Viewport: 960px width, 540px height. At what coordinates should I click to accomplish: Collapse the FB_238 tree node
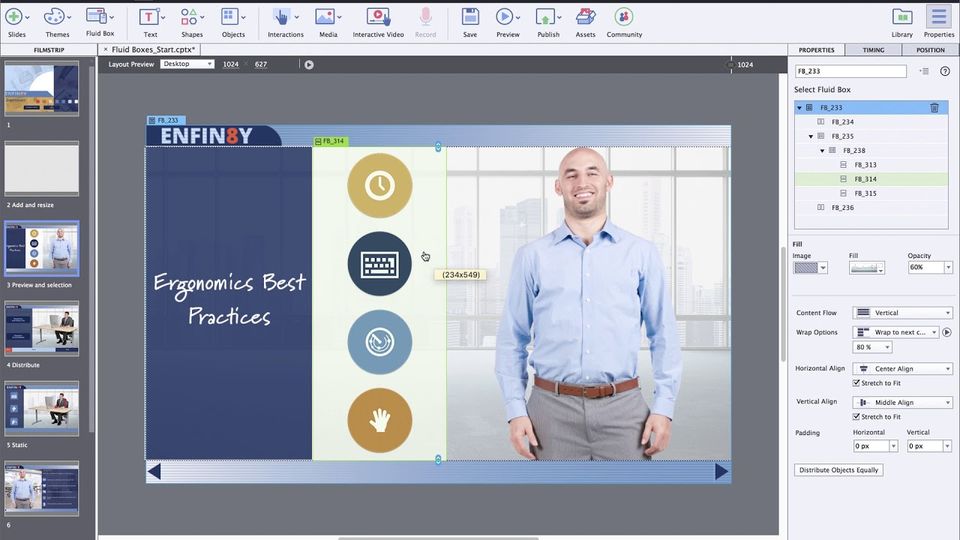(x=822, y=151)
